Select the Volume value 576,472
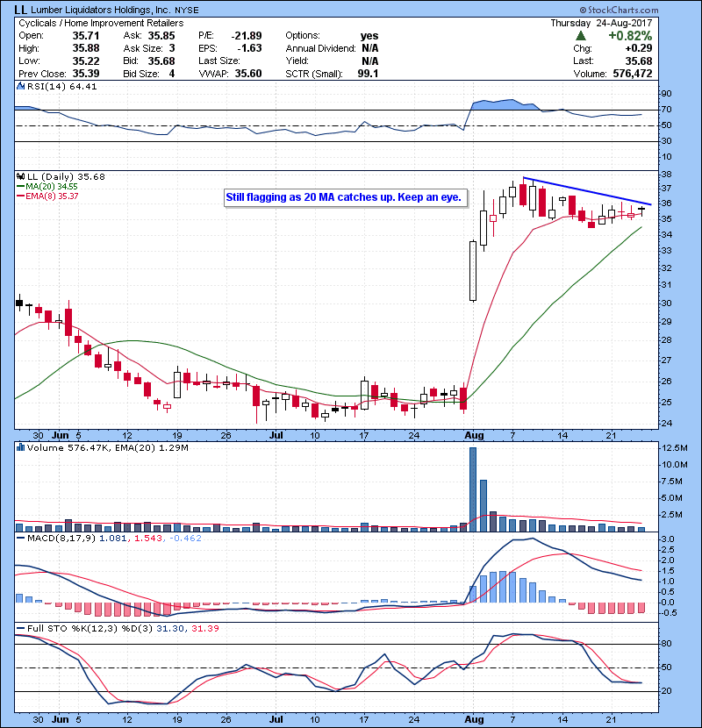 pos(633,74)
